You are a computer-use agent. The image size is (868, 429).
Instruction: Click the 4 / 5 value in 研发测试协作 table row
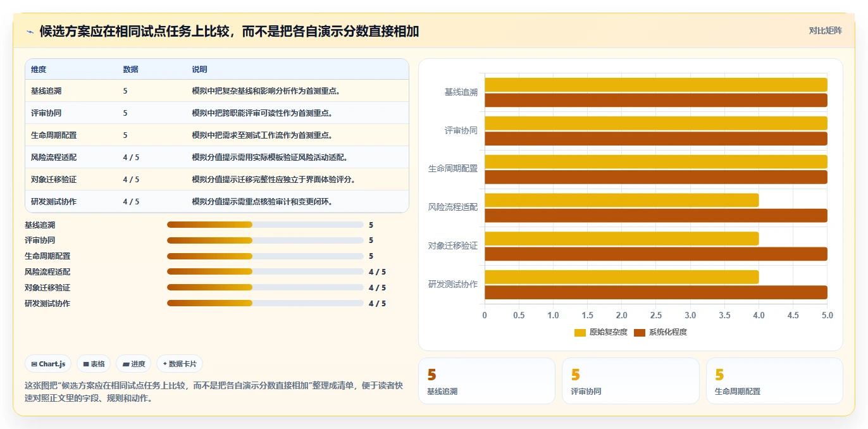[x=131, y=202]
